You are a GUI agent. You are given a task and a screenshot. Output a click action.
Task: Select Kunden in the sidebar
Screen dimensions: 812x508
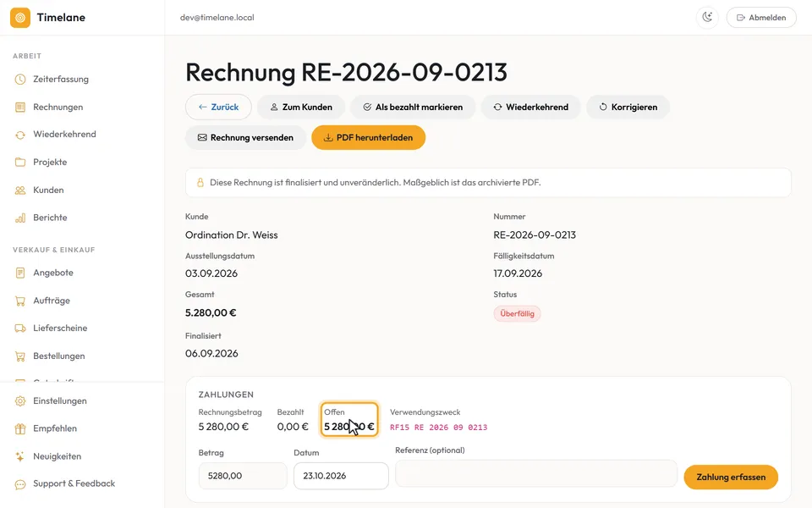pos(49,190)
